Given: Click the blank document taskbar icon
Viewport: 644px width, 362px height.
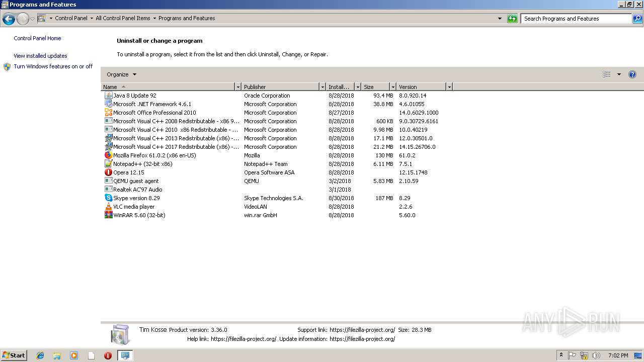Looking at the screenshot, I should click(x=91, y=355).
